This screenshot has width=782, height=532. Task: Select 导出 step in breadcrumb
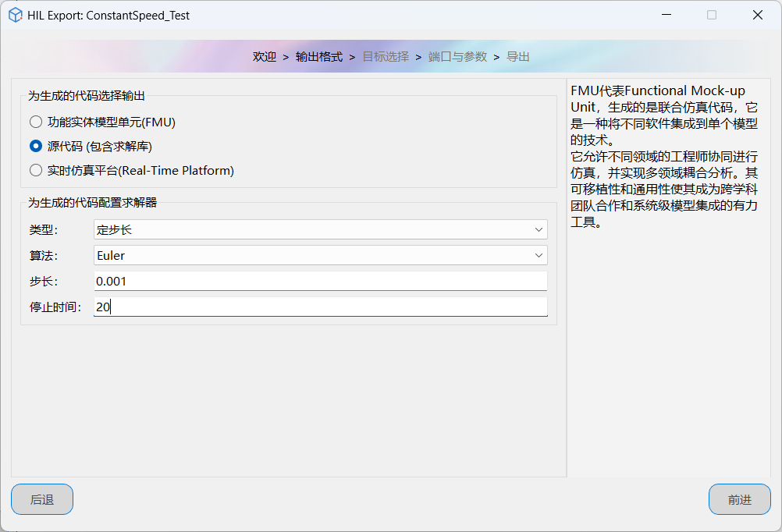(x=518, y=57)
